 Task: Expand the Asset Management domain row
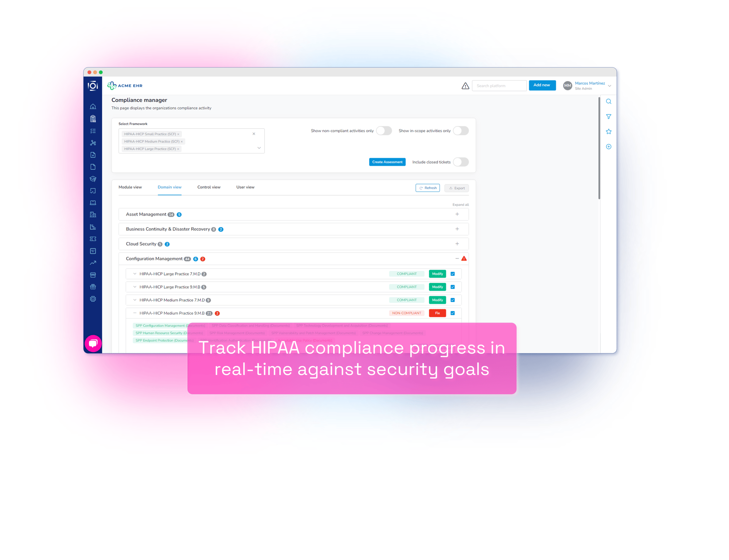click(x=457, y=214)
